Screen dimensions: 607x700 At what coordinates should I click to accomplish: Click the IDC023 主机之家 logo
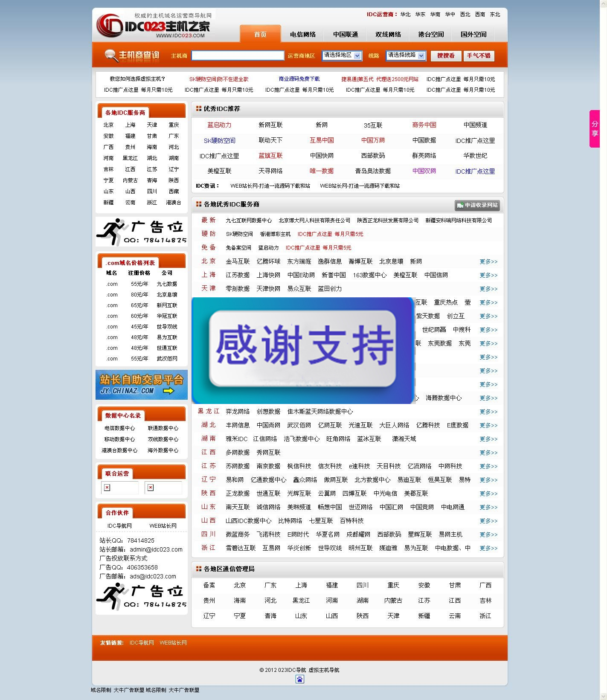coord(154,26)
